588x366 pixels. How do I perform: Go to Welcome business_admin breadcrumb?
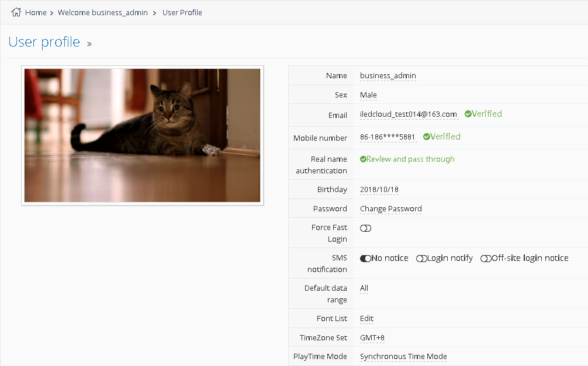[x=103, y=12]
